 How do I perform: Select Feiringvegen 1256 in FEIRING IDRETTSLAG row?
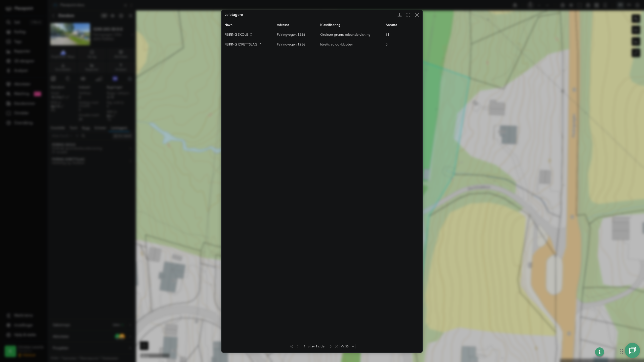tap(291, 44)
